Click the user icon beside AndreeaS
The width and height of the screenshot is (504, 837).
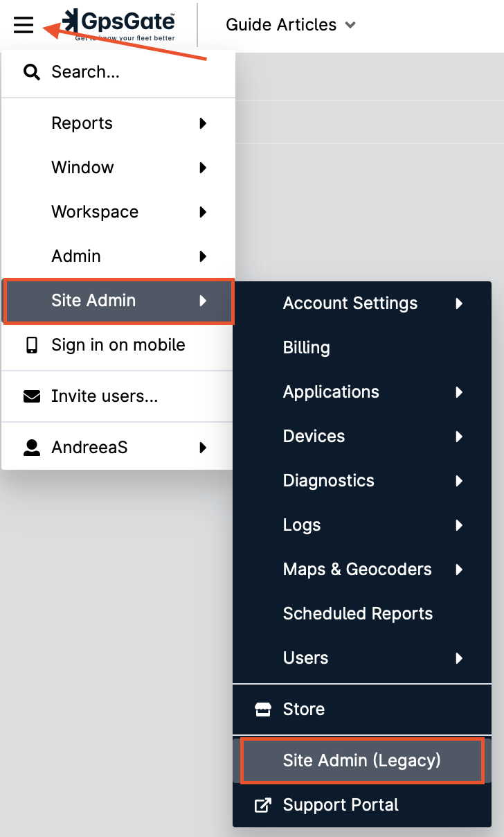point(32,448)
